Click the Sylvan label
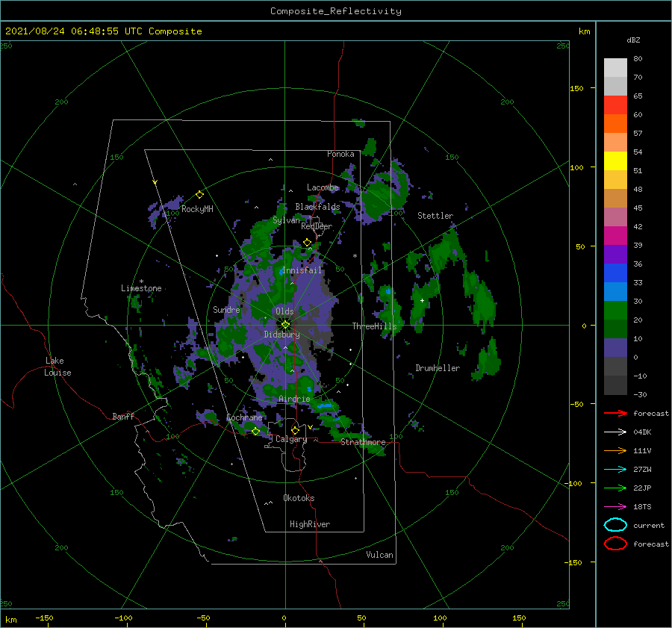Viewport: 672px width, 628px height. (x=286, y=220)
